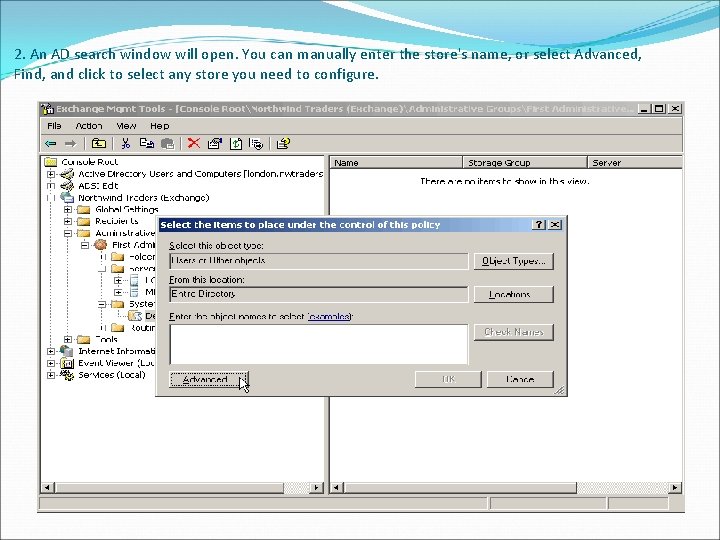
Task: Expand Active Directory Users and Computers node
Action: [51, 174]
